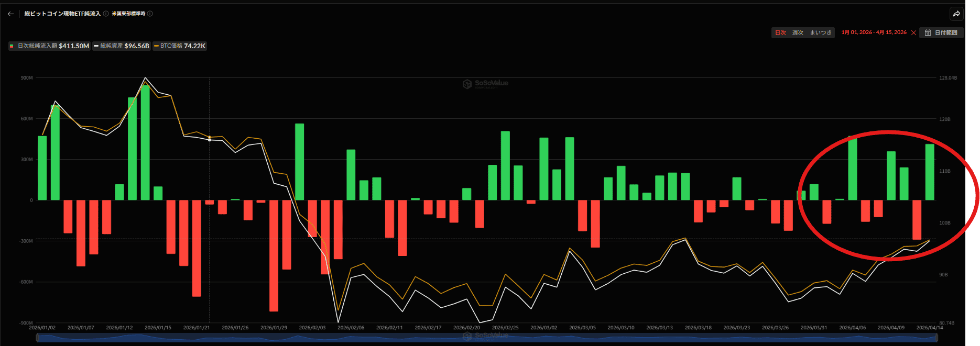Open the 日付範囲 date range picker
The width and height of the screenshot is (980, 346).
[x=942, y=33]
